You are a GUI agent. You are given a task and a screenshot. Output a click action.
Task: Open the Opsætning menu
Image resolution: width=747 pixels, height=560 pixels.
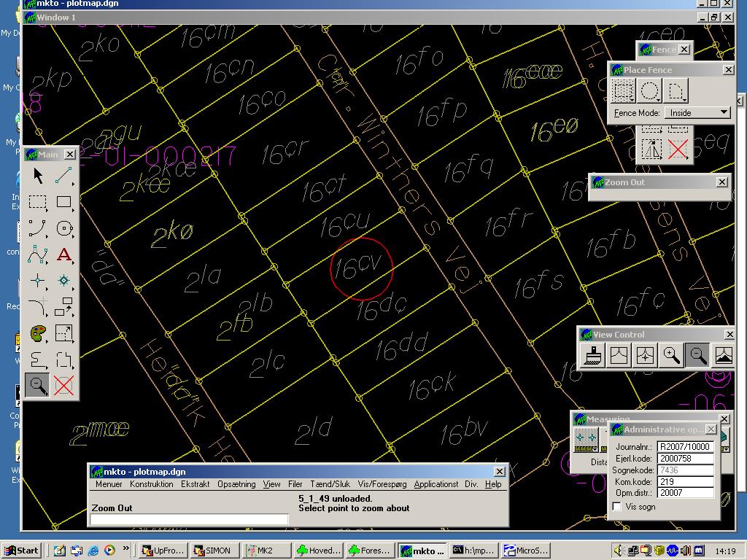(236, 484)
